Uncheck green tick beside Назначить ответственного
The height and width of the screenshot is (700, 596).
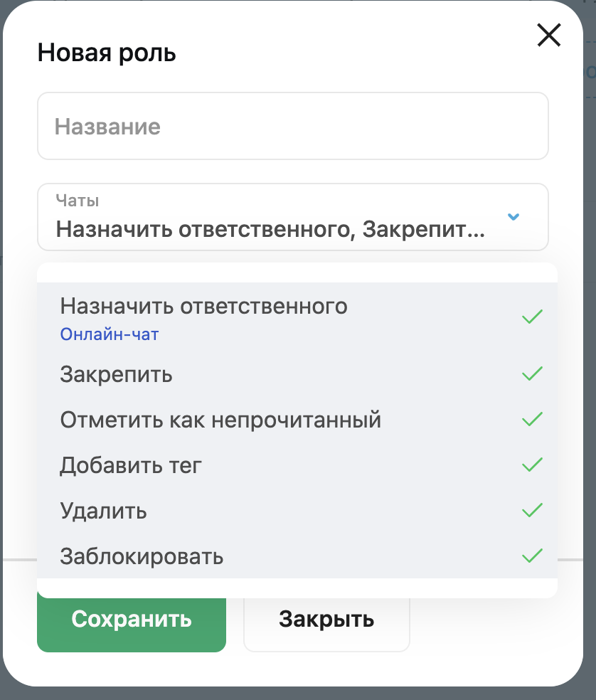(532, 317)
